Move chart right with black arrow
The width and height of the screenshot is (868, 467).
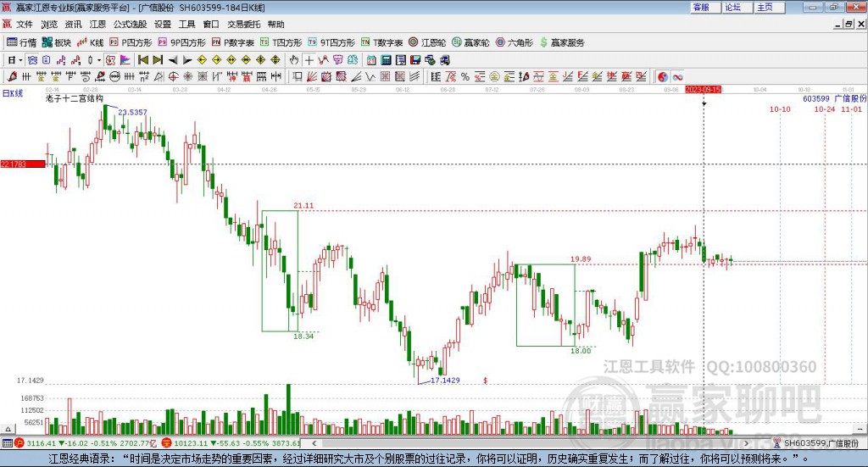click(187, 60)
